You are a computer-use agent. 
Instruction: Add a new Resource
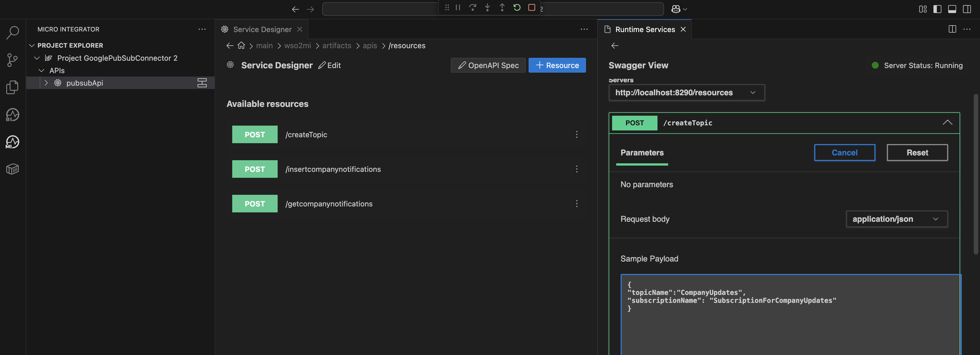point(557,65)
